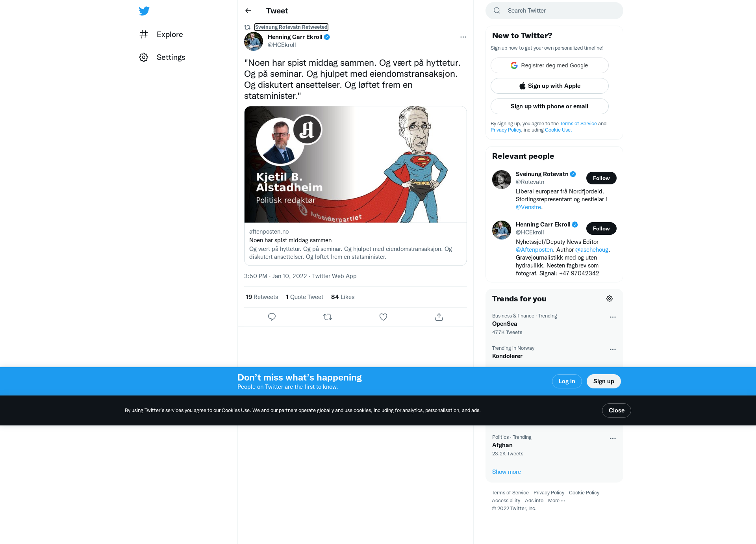This screenshot has width=756, height=544.
Task: Go back using the arrow icon
Action: (x=248, y=11)
